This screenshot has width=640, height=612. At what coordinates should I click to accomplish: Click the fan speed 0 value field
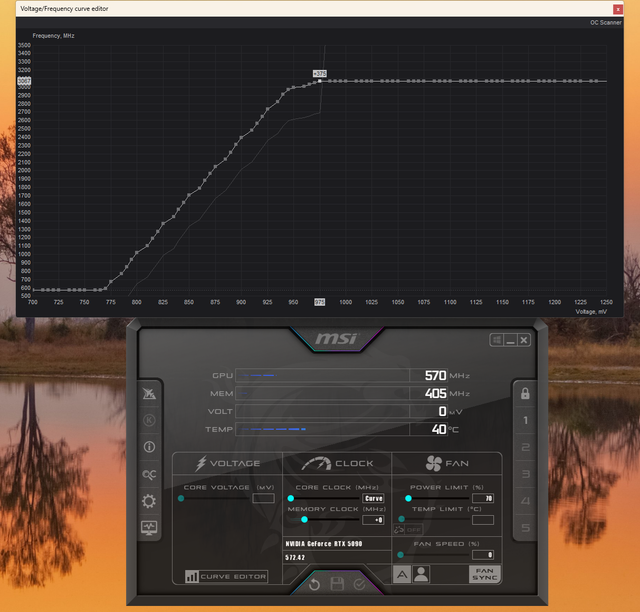[483, 555]
